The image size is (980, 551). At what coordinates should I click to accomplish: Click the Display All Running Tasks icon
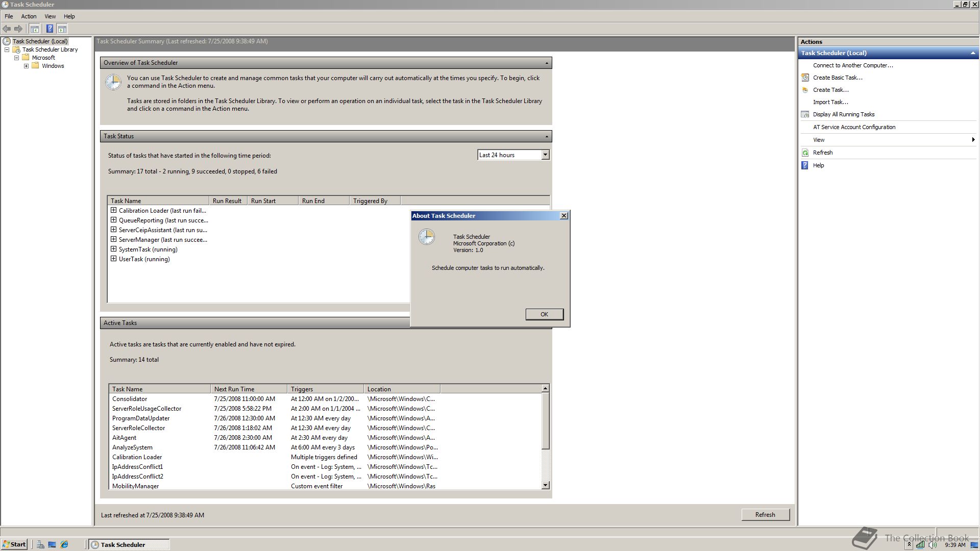(x=805, y=114)
